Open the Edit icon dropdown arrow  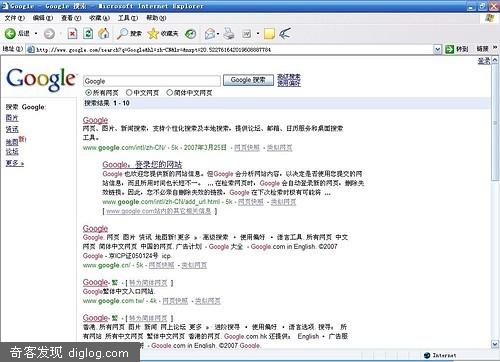pos(258,34)
